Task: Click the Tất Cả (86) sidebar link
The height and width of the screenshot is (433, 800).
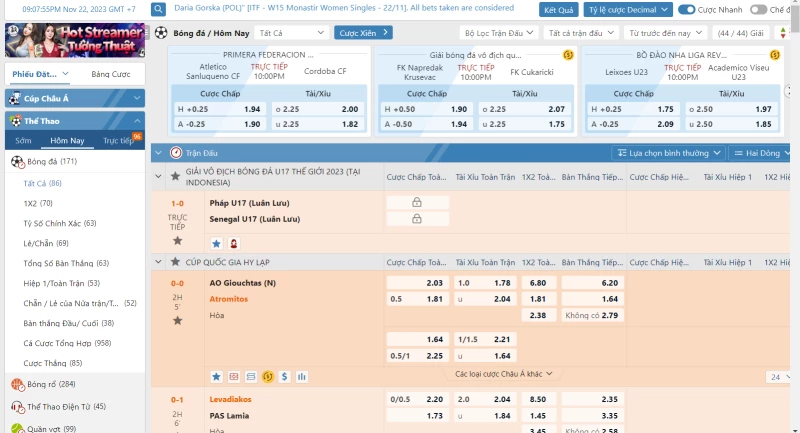Action: 42,183
